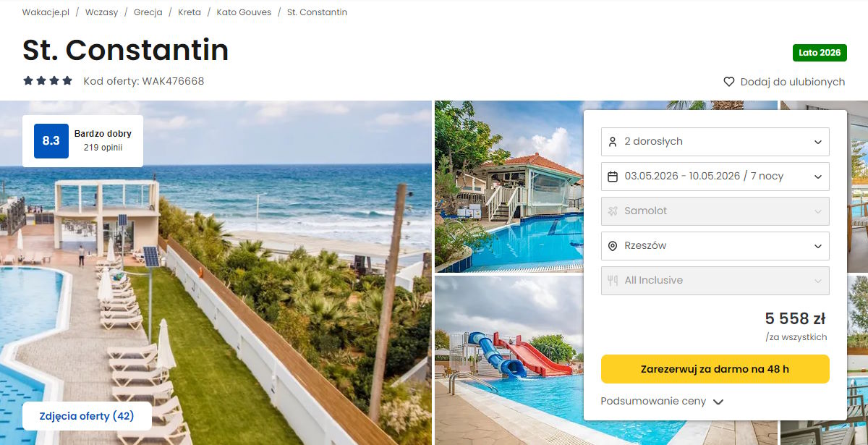Screen dimensions: 868x445
Task: Navigate to Grecja breadcrumb
Action: pos(148,12)
